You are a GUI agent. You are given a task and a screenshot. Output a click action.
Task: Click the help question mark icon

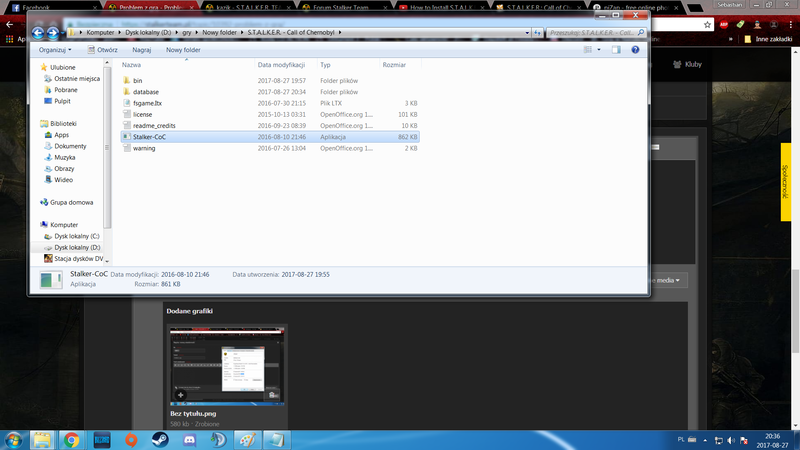(636, 49)
